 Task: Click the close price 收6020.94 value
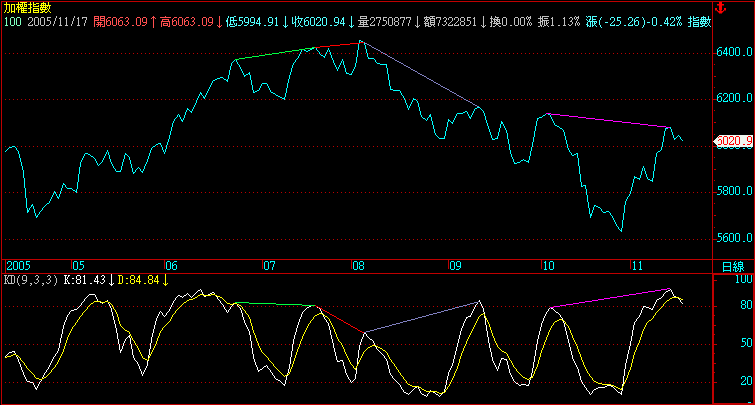[319, 22]
